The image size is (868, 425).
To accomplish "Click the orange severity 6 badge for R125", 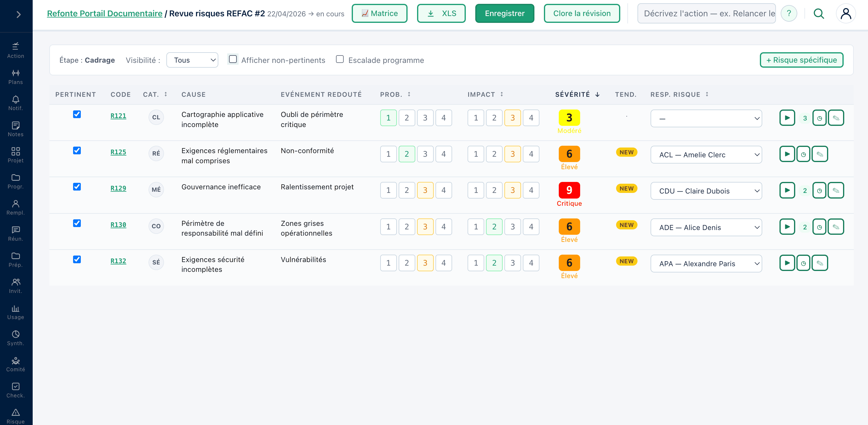I will click(x=569, y=154).
